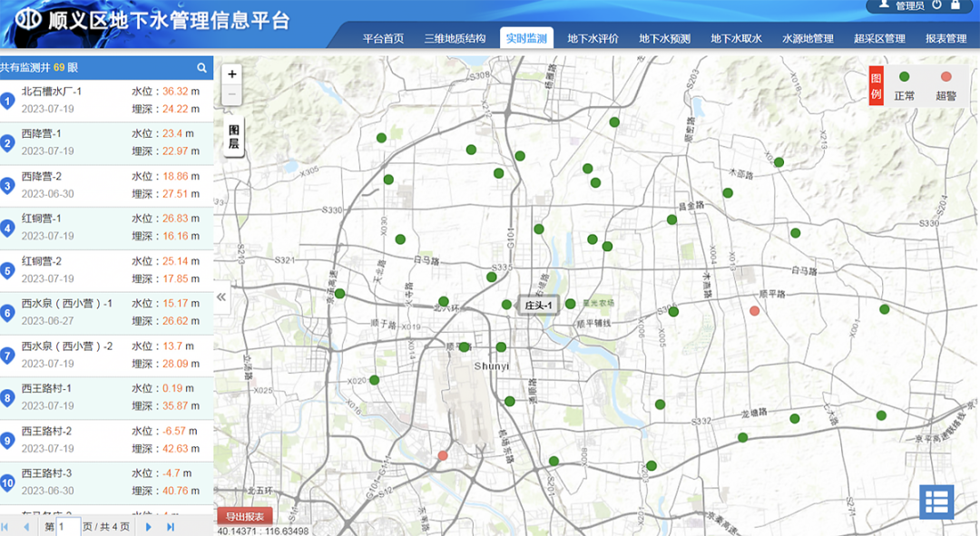Toggle the 图例 legend panel
This screenshot has height=536, width=980.
(876, 85)
